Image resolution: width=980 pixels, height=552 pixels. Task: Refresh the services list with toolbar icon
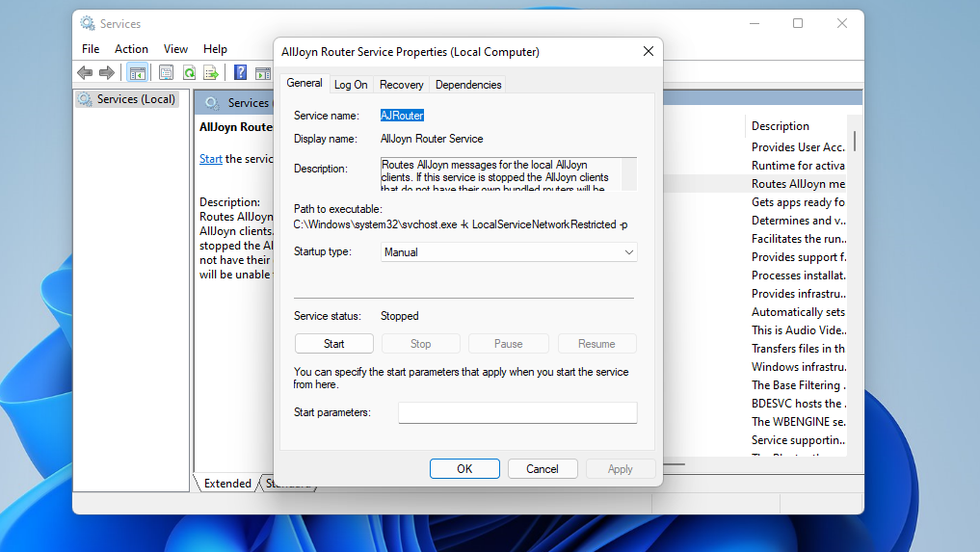189,72
